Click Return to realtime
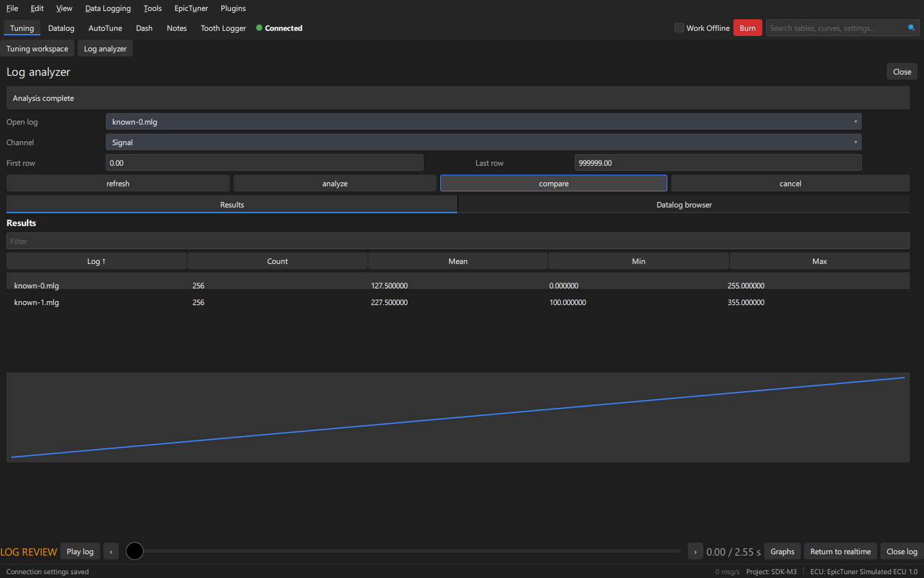This screenshot has width=924, height=578. point(841,552)
